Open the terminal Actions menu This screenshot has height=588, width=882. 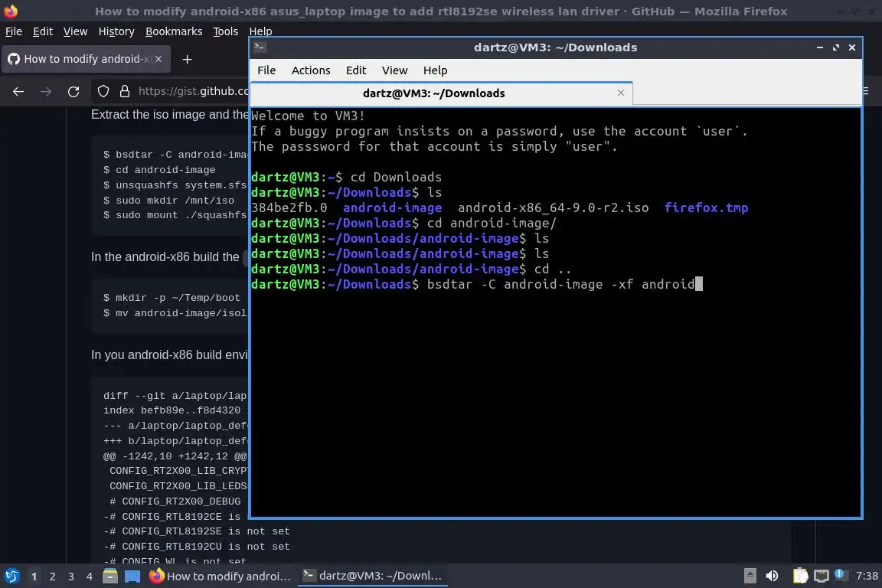point(311,70)
